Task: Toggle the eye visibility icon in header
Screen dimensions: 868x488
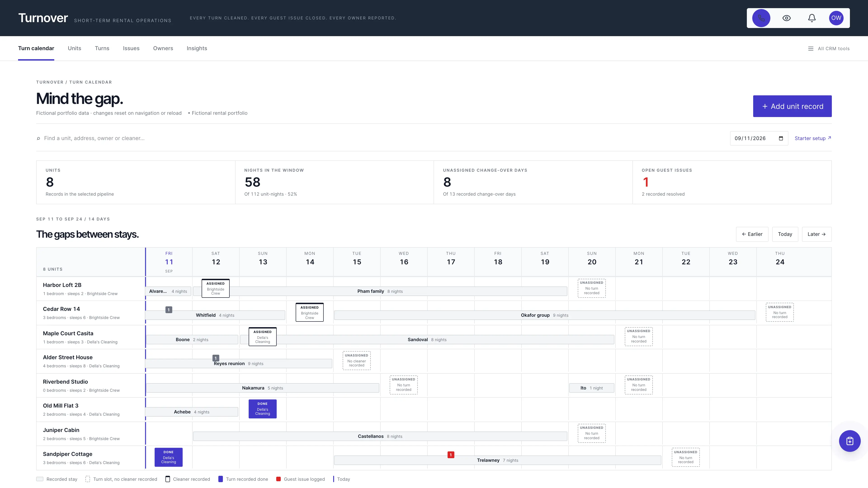Action: pyautogui.click(x=786, y=18)
